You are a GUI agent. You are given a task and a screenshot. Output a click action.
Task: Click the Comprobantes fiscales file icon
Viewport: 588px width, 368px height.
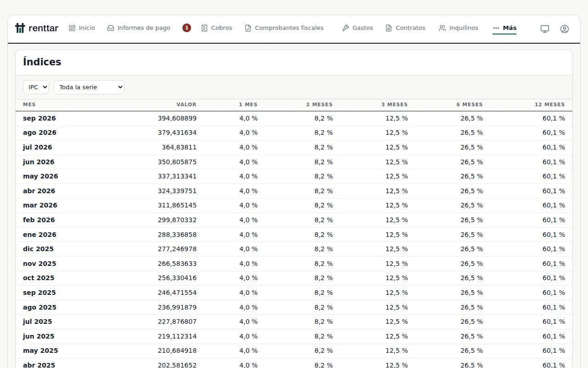coord(248,28)
